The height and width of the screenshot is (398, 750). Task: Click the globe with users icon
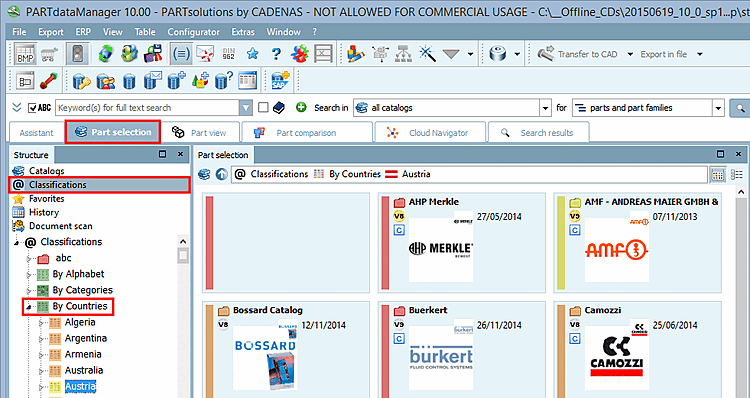pos(129,54)
